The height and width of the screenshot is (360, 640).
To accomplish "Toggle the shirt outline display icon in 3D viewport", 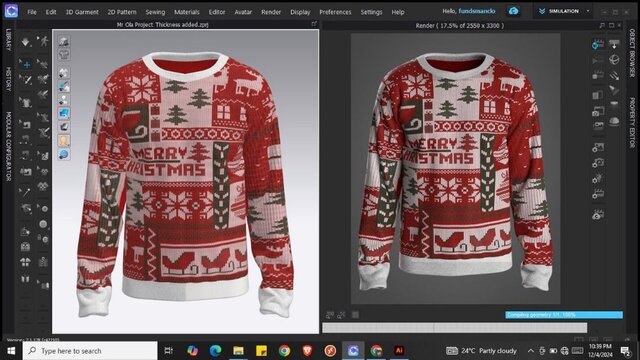I will pyautogui.click(x=64, y=54).
